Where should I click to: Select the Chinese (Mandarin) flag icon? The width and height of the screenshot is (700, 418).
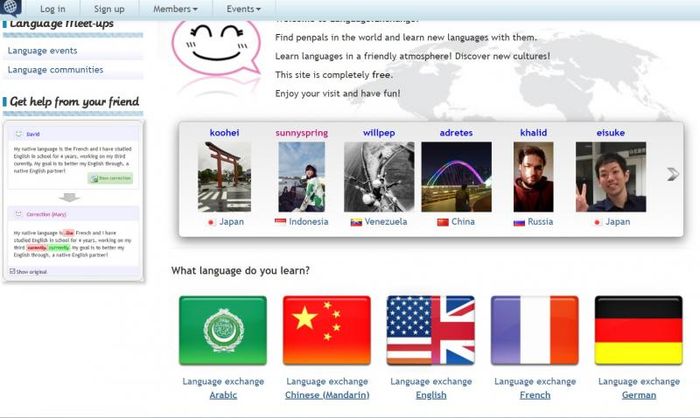(x=327, y=330)
